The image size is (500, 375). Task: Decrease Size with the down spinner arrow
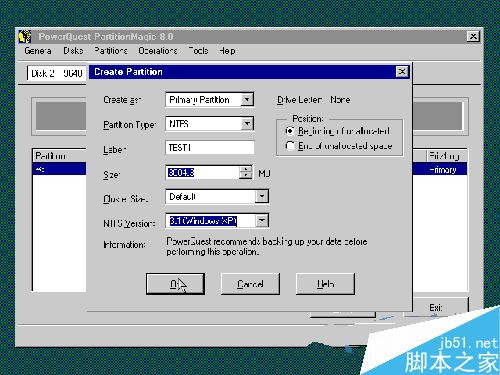tap(246, 176)
